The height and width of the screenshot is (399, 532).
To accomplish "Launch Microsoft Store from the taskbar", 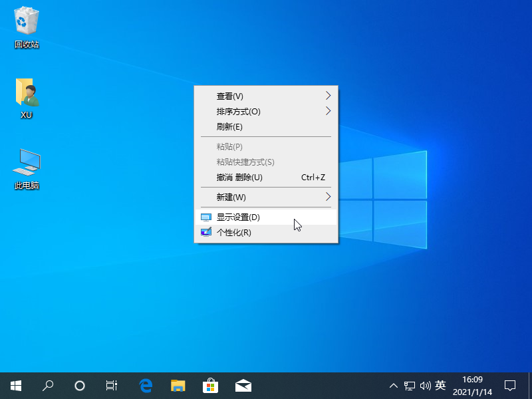I will (210, 385).
